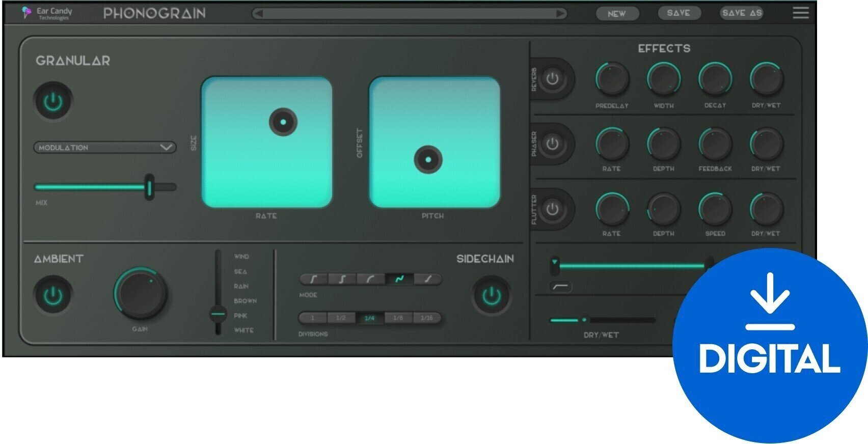This screenshot has width=868, height=444.
Task: Open the hamburger menu
Action: click(x=801, y=13)
